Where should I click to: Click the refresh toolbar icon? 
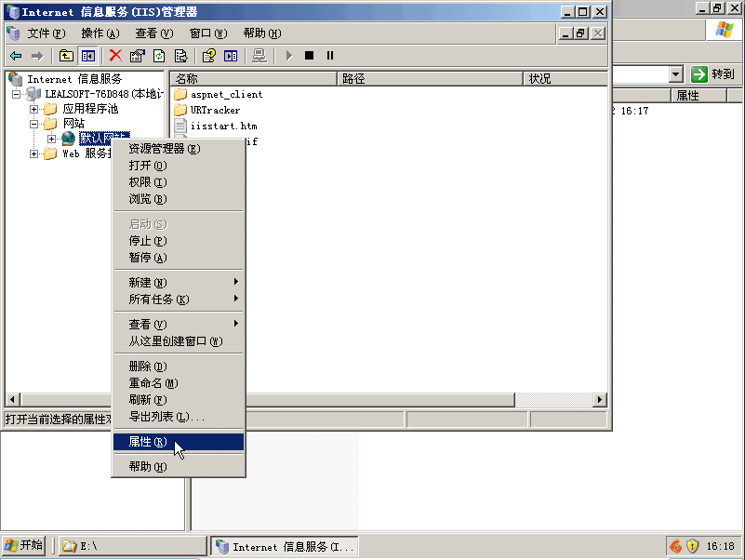pos(159,56)
